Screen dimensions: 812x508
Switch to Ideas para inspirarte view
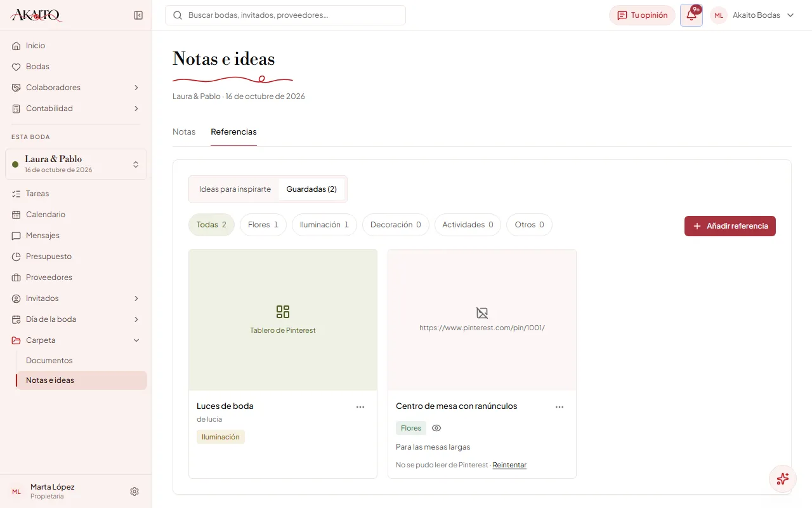pos(235,189)
